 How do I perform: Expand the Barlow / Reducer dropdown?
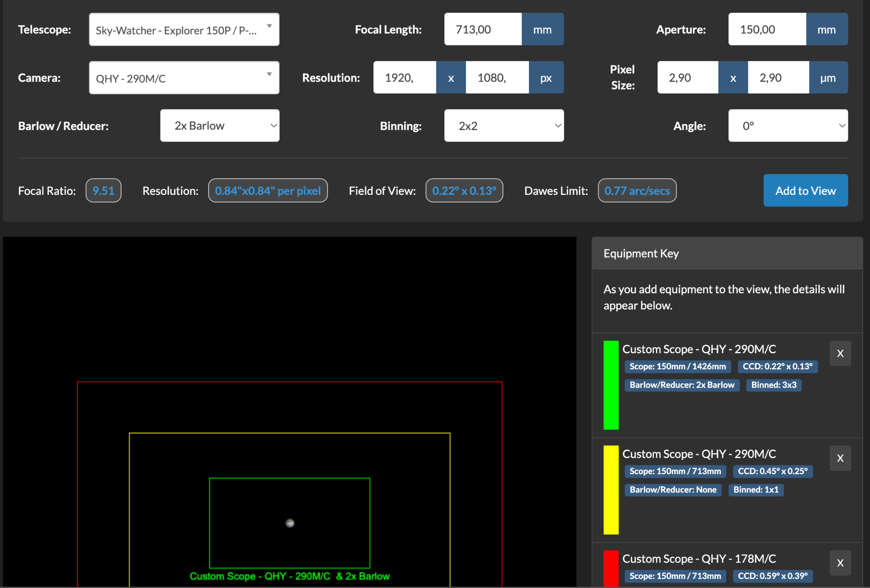220,126
